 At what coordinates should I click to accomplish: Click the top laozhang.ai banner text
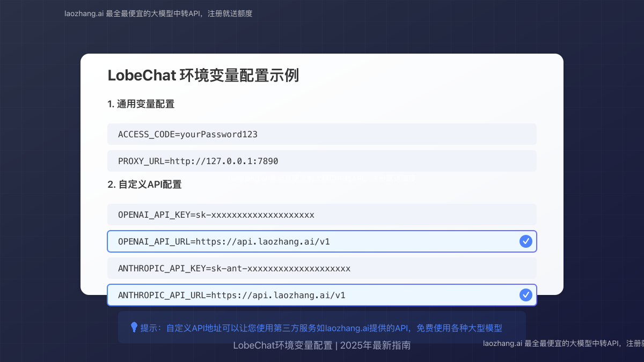coord(158,13)
